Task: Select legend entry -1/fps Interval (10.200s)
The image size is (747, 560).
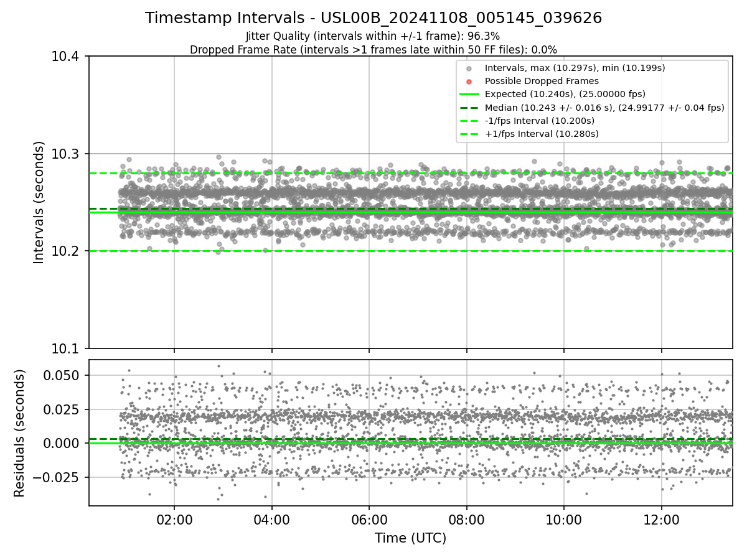Action: (x=540, y=121)
